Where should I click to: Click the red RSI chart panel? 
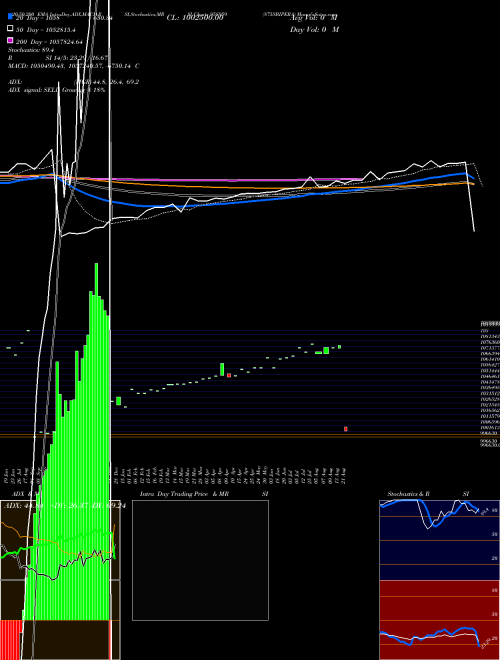point(439,620)
